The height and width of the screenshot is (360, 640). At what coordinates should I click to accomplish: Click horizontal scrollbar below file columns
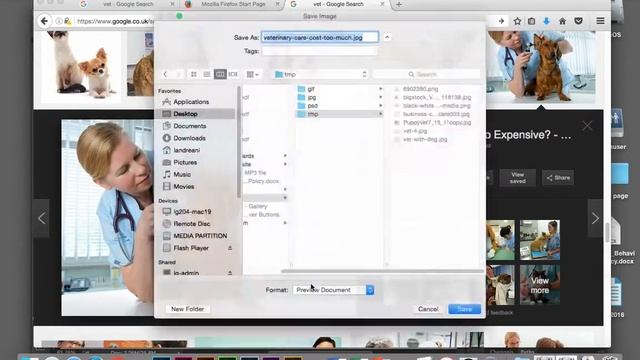click(382, 271)
